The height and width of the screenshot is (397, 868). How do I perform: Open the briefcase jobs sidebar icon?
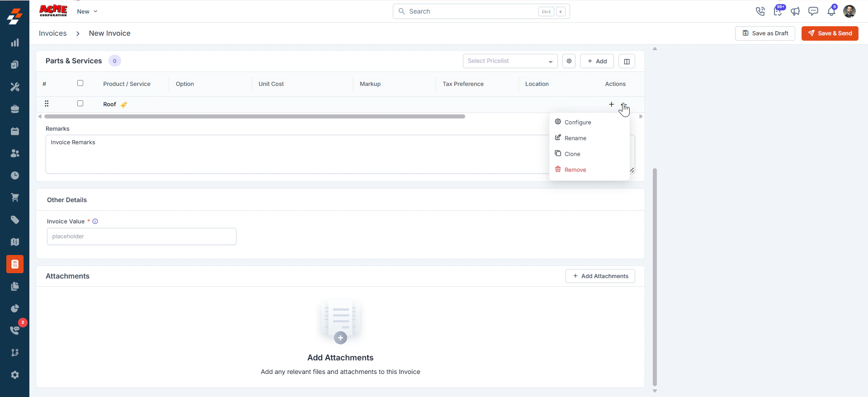click(15, 109)
